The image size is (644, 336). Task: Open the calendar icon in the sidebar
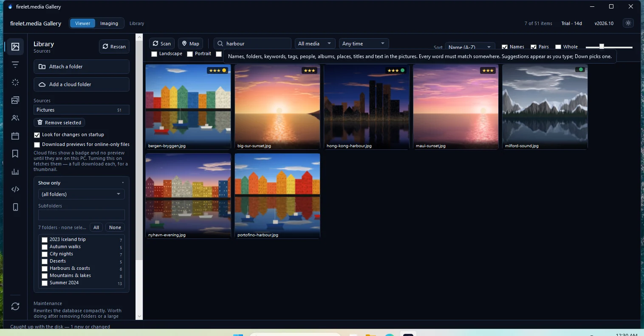point(15,136)
